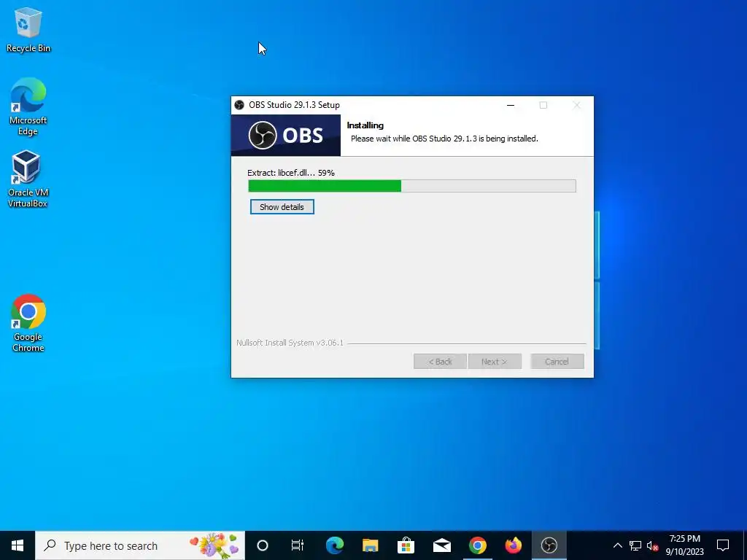Click the 'Installing' heading text

(365, 125)
